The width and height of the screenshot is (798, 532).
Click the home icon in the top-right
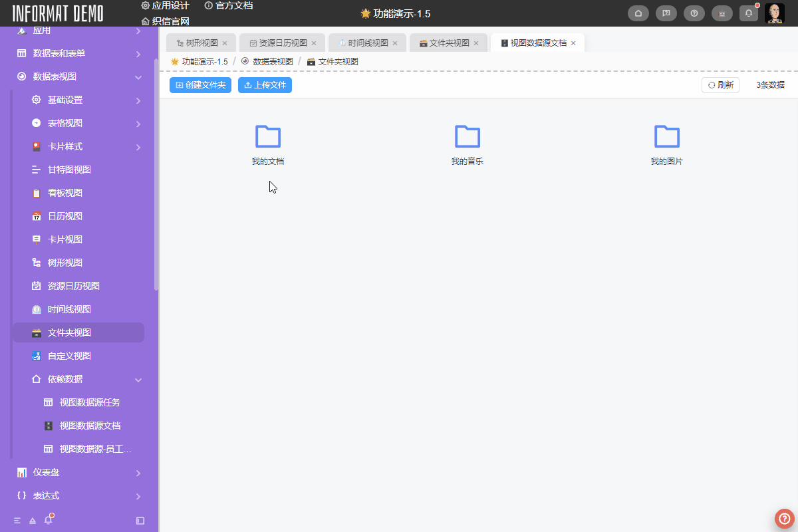(638, 13)
